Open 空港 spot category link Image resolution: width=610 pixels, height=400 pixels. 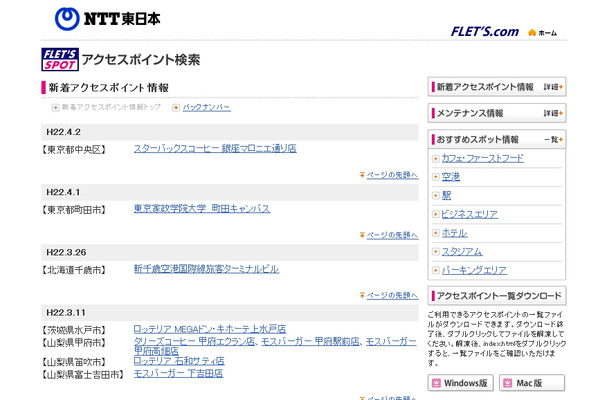click(450, 177)
